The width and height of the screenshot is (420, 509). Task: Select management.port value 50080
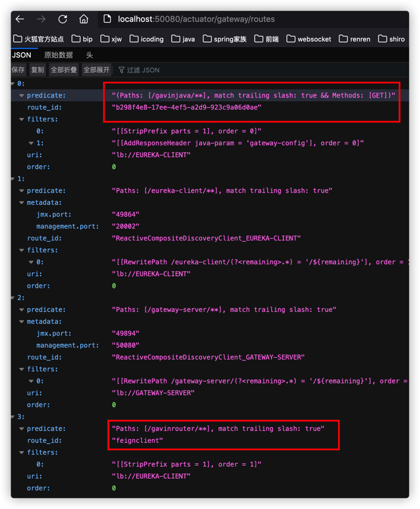click(125, 345)
